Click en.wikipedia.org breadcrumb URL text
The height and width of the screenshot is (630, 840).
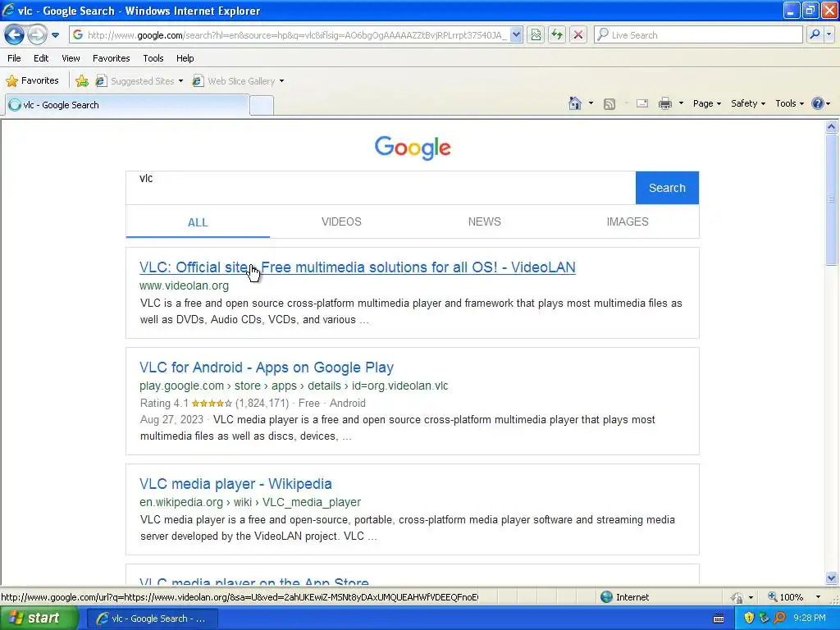[250, 502]
